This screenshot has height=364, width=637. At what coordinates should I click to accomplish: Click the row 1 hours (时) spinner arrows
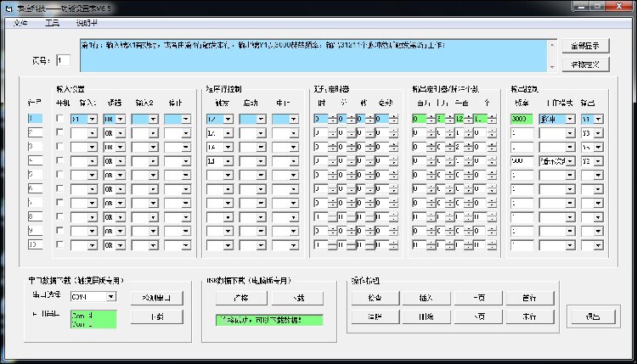[x=332, y=119]
